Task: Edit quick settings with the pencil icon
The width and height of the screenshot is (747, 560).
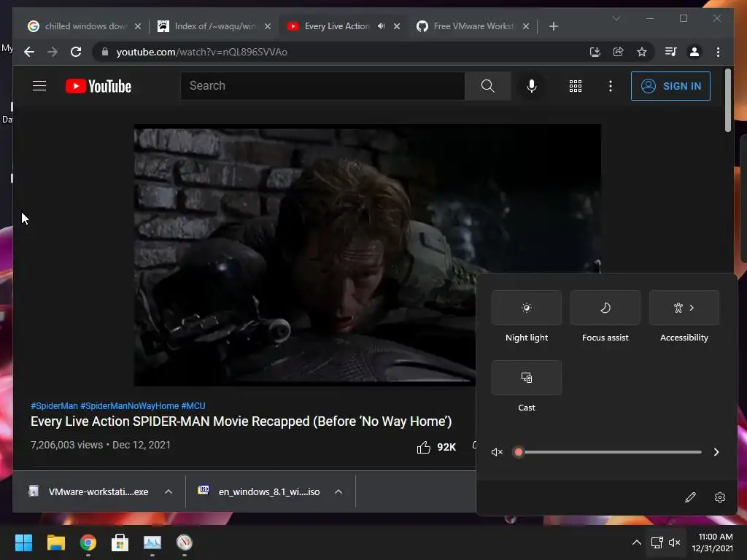Action: click(x=690, y=497)
